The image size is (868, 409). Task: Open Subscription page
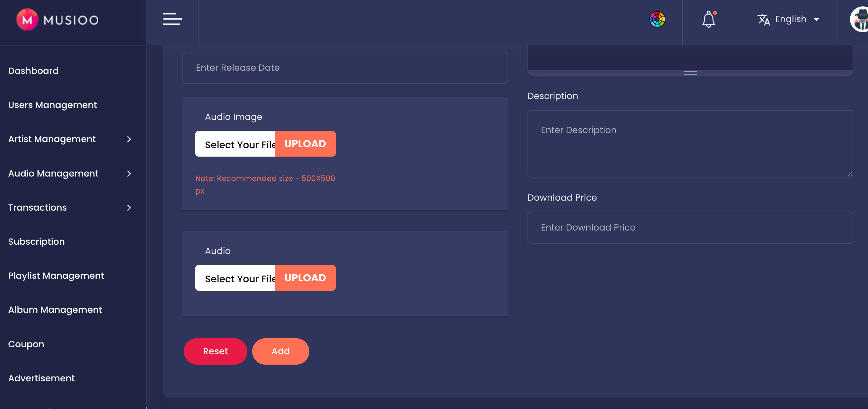(36, 241)
